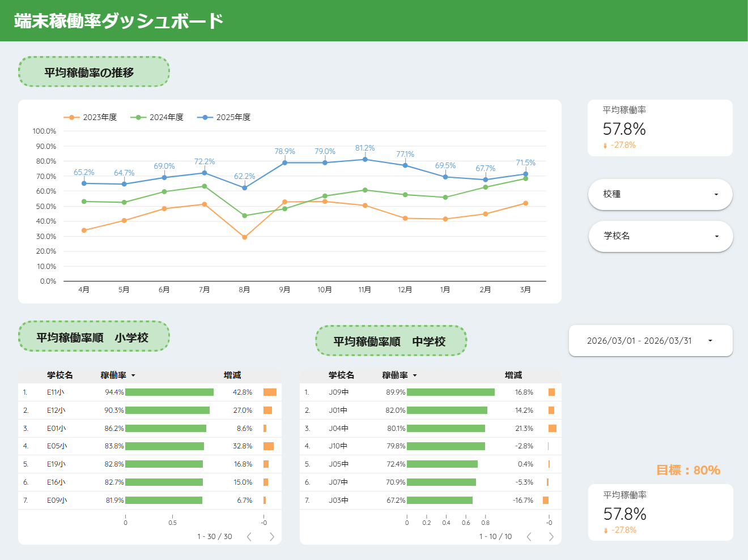Click the 稼働率 sort arrow in junior high table
Screen dimensions: 748x560
[x=415, y=375]
